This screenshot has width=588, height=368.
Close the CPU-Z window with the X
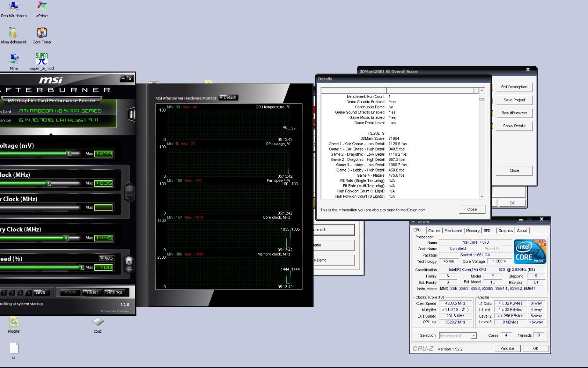(x=541, y=219)
